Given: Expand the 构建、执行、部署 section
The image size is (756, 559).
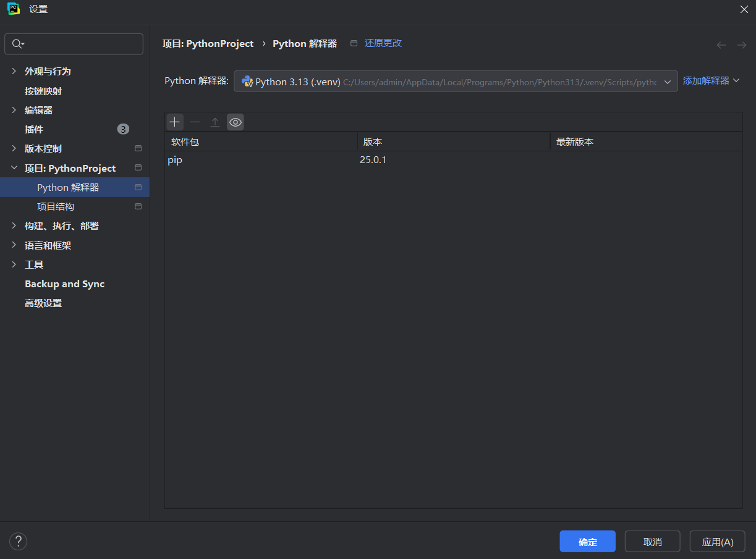Looking at the screenshot, I should [x=14, y=225].
